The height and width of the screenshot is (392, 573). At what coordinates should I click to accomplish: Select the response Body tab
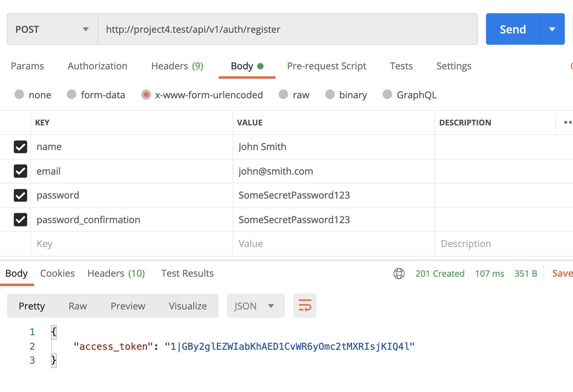[x=17, y=274]
